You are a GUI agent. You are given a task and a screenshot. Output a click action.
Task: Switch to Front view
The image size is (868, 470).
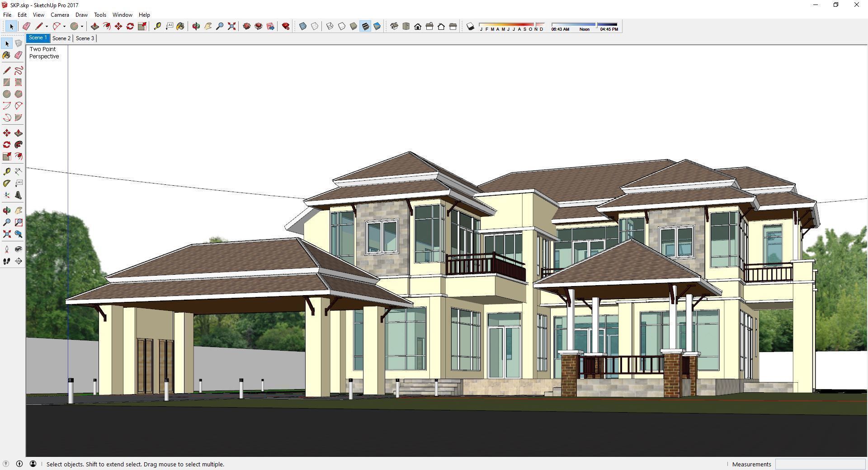click(x=418, y=27)
